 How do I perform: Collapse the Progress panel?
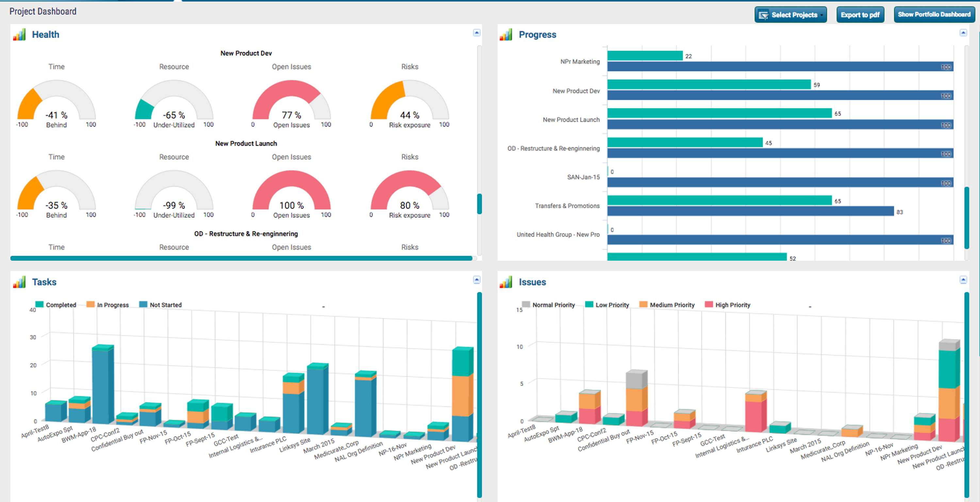pyautogui.click(x=963, y=33)
